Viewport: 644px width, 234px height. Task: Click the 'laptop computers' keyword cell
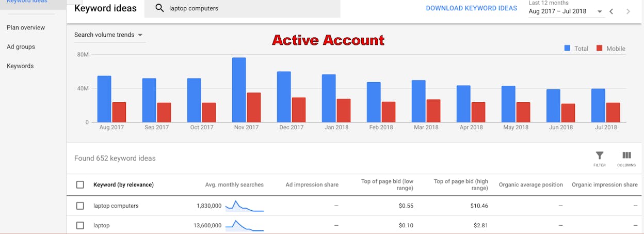116,206
